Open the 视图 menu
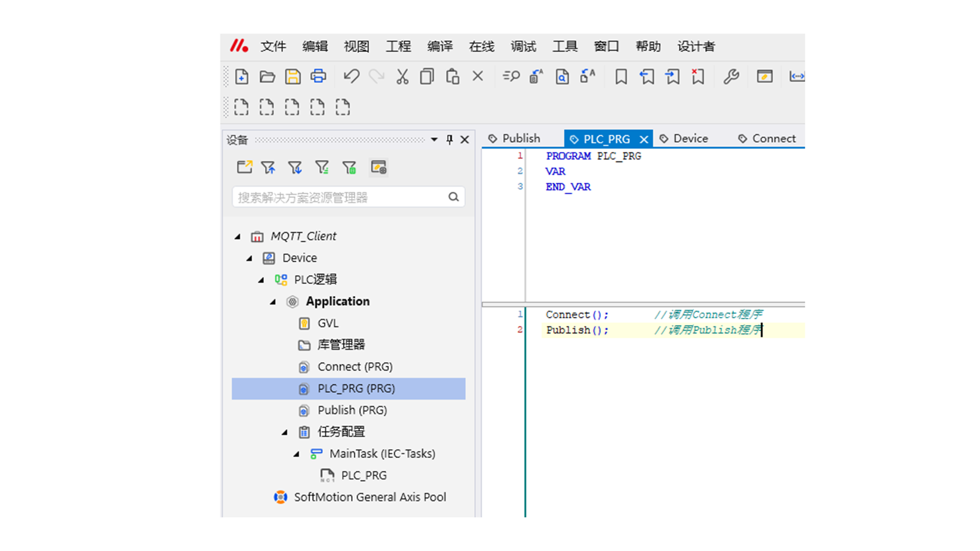Image resolution: width=980 pixels, height=551 pixels. pyautogui.click(x=357, y=46)
